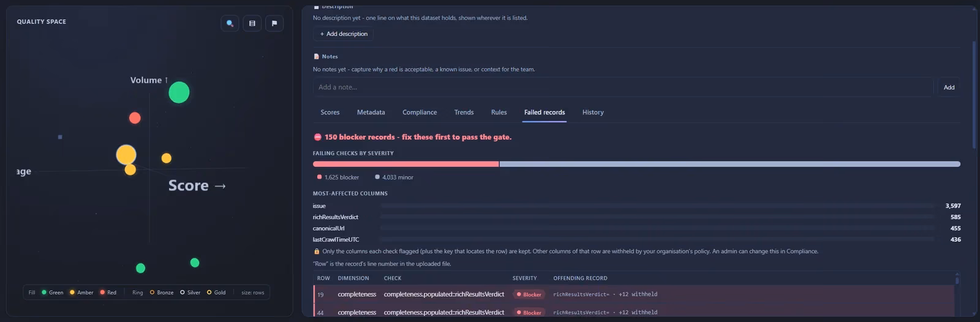Select the lowest green bubble in the chart
This screenshot has width=980, height=322.
tap(140, 268)
